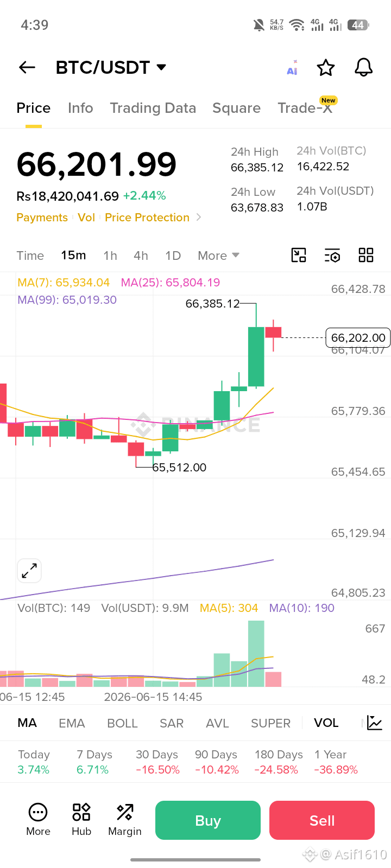This screenshot has height=868, width=391.
Task: Tap the red Sell button
Action: click(x=322, y=820)
